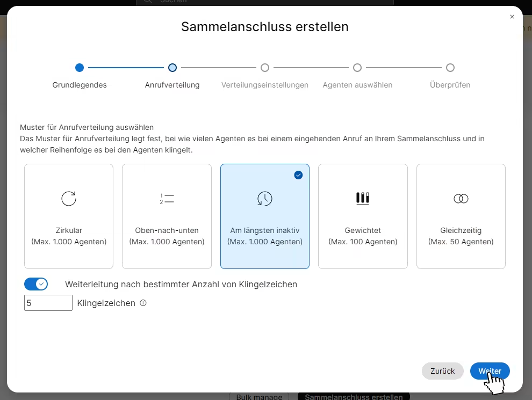Click the Gewichtet weighted bars icon
This screenshot has width=532, height=400.
coord(363,198)
